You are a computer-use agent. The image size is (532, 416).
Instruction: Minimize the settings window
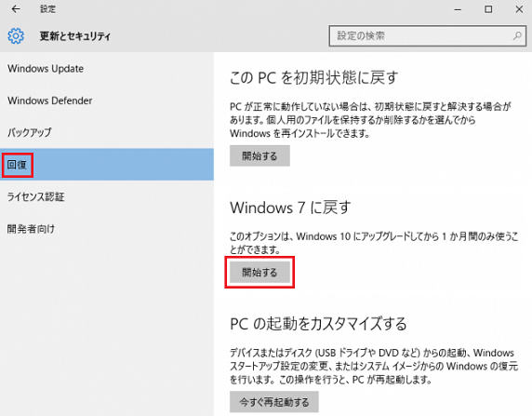[458, 9]
